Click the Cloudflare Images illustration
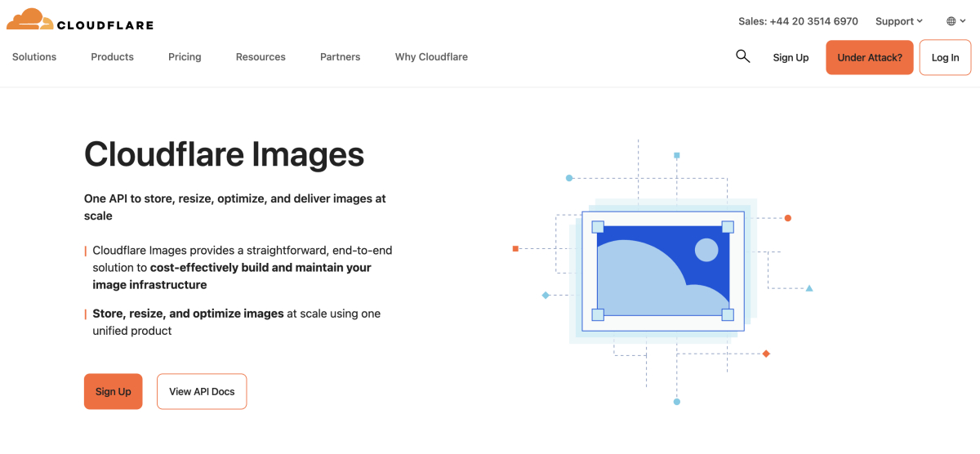Image resolution: width=980 pixels, height=454 pixels. coord(663,273)
